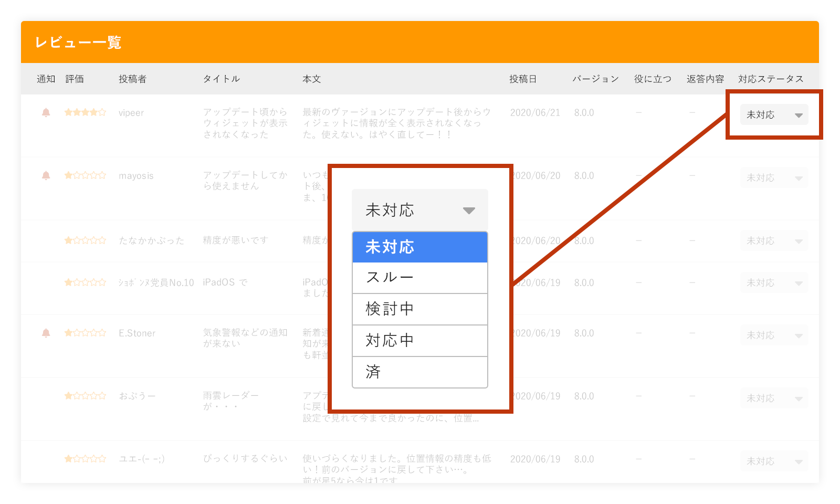Click the 対応ステータス column header

(x=770, y=79)
